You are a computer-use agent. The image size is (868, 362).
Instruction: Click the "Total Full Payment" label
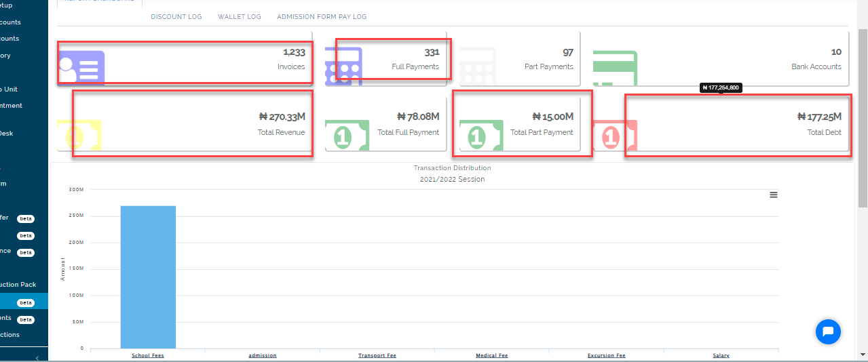pyautogui.click(x=409, y=132)
